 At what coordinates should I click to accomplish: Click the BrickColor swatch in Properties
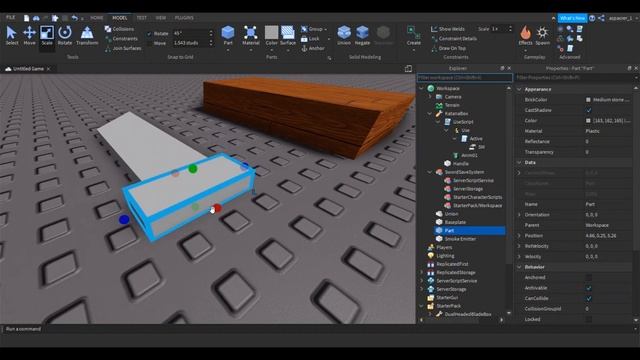pos(588,100)
